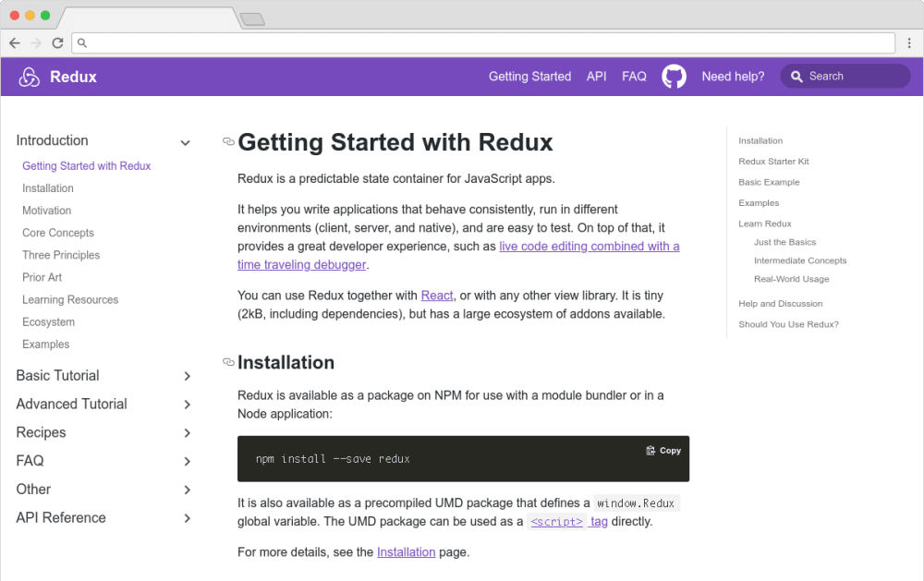Select Ecosystem in sidebar

[x=48, y=322]
